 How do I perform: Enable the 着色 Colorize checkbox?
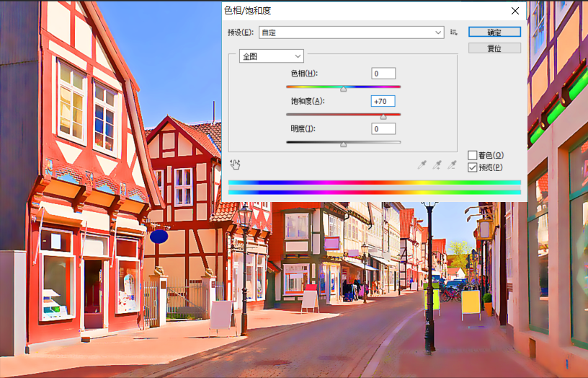pos(473,155)
